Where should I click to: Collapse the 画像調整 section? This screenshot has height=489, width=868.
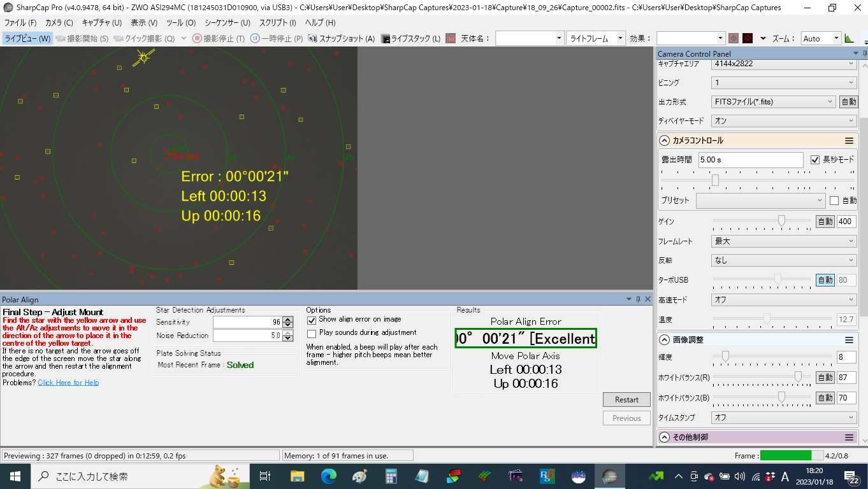pos(664,340)
